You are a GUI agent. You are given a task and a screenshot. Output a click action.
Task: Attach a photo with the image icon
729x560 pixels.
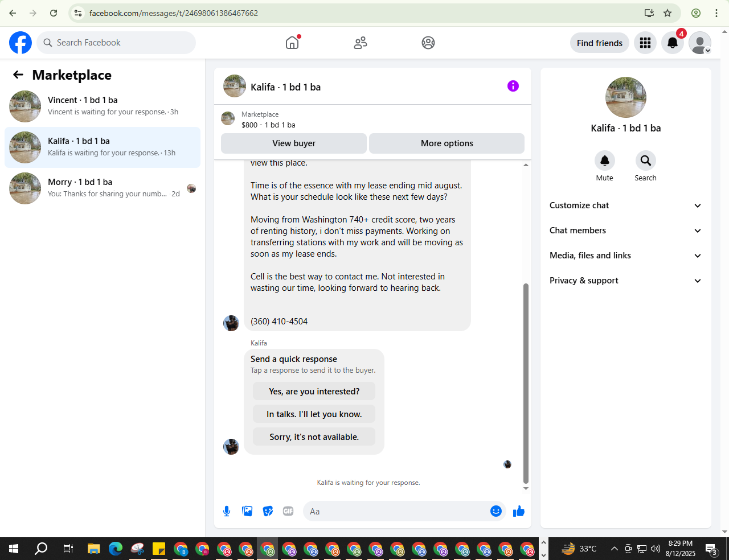click(x=247, y=511)
